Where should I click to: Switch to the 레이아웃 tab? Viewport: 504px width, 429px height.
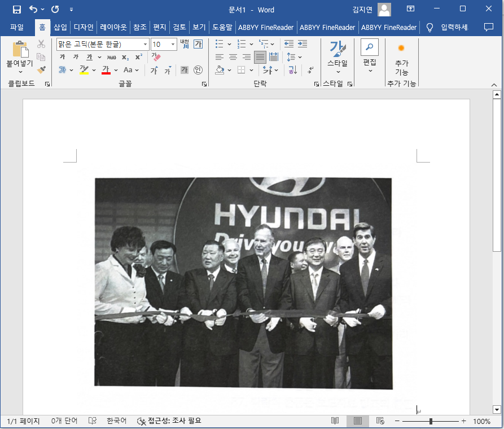click(113, 27)
